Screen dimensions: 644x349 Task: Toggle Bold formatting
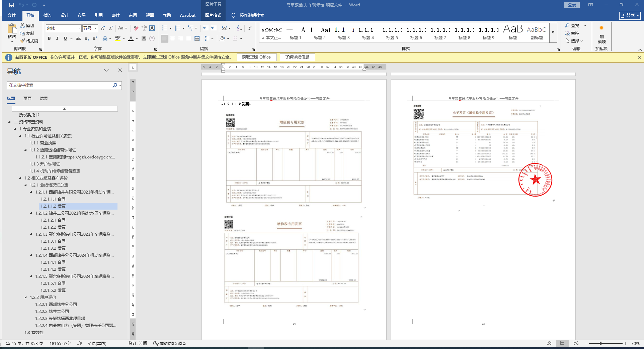[49, 39]
